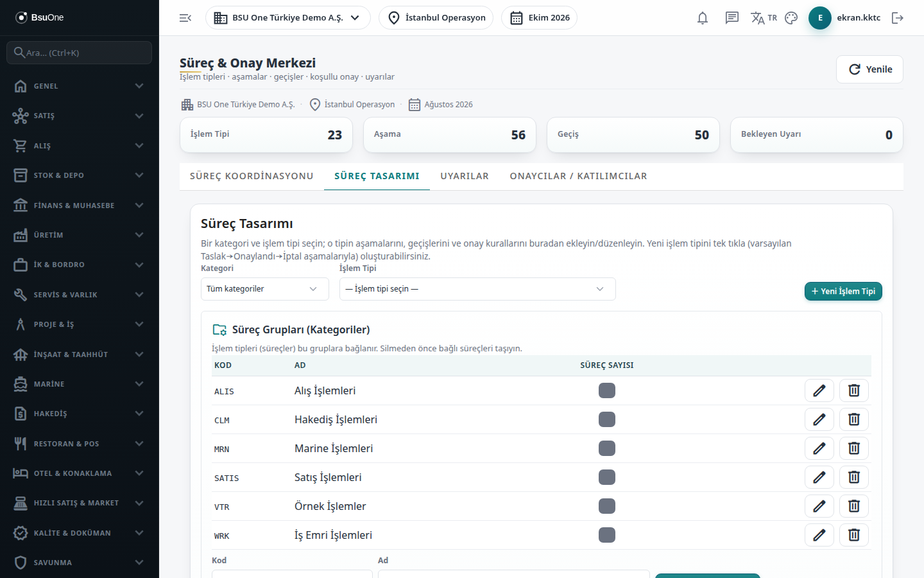The height and width of the screenshot is (578, 924).
Task: Click the Aşama 56 summary card
Action: point(450,135)
